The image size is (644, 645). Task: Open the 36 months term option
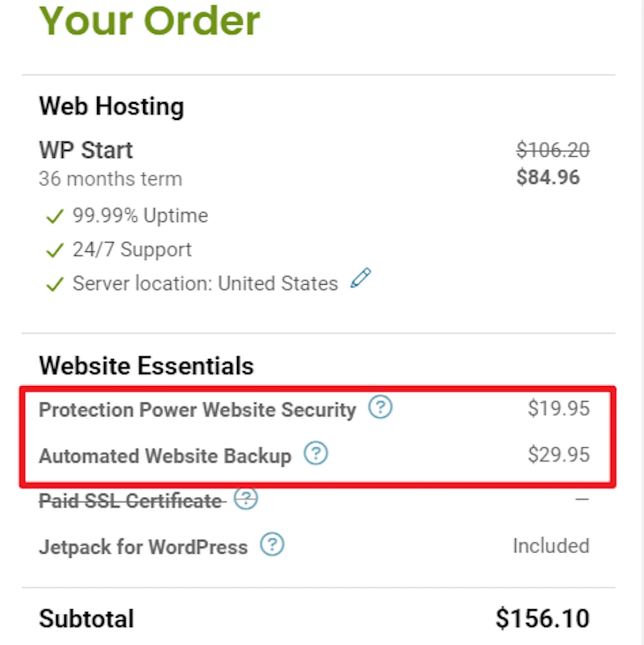[x=110, y=179]
